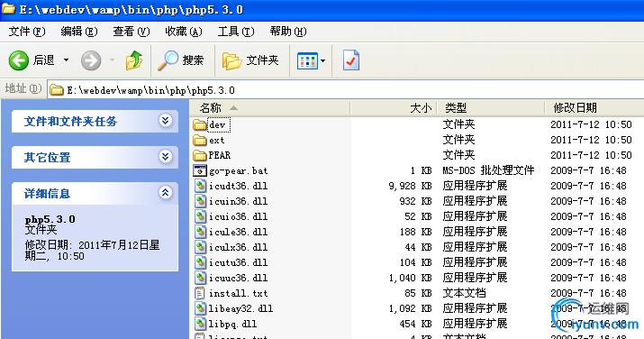Screen dimensions: 644x339
Task: Click the 'libpq.dll' file name
Action: click(233, 324)
